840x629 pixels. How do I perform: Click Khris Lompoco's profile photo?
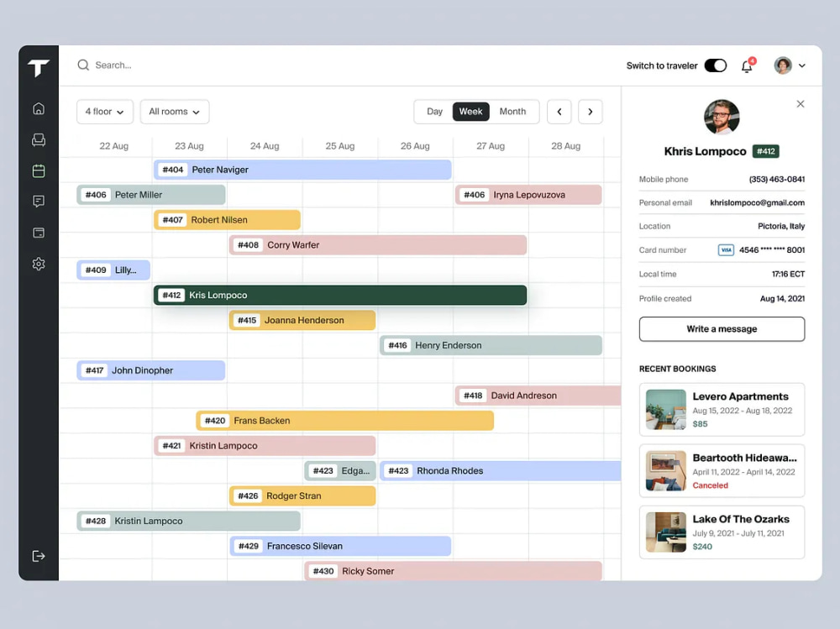pyautogui.click(x=722, y=118)
